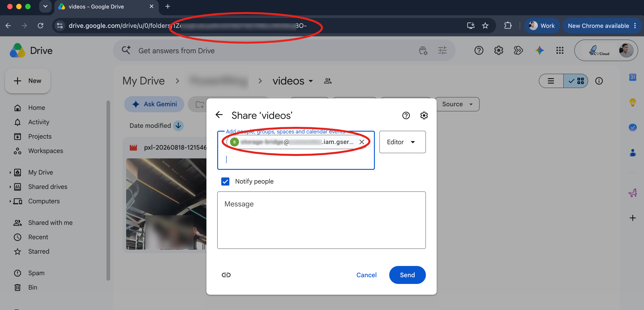Reverse Date modified sort direction arrow
This screenshot has width=644, height=310.
point(178,126)
